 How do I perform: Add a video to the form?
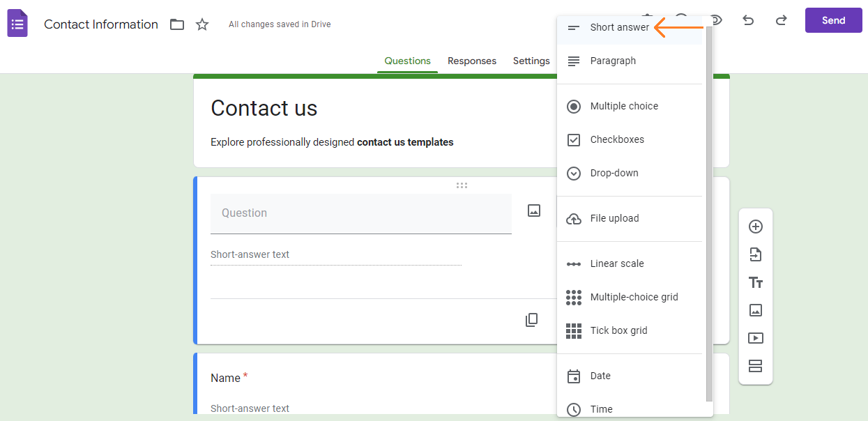(x=756, y=338)
